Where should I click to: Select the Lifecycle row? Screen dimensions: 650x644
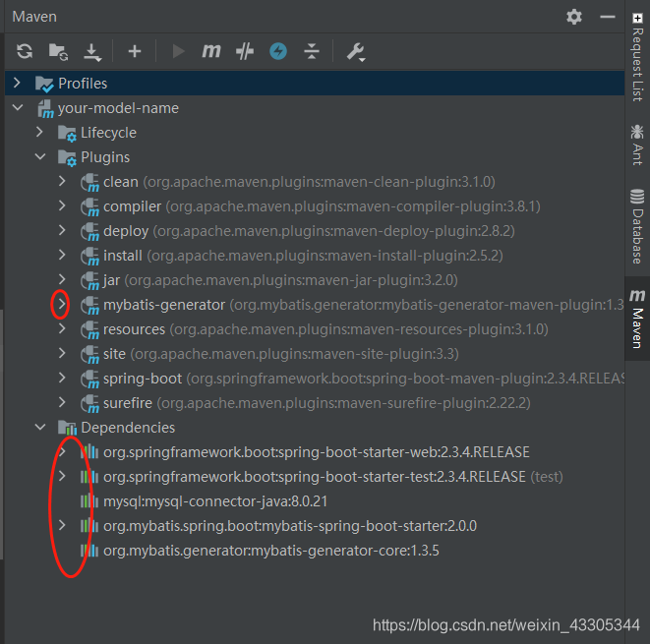click(315, 133)
